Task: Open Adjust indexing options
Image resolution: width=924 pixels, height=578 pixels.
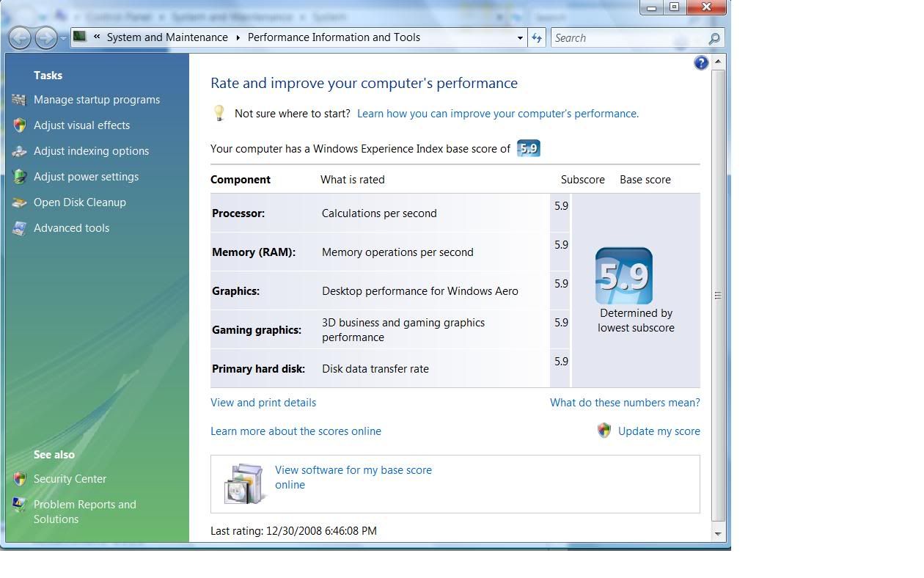Action: tap(91, 151)
